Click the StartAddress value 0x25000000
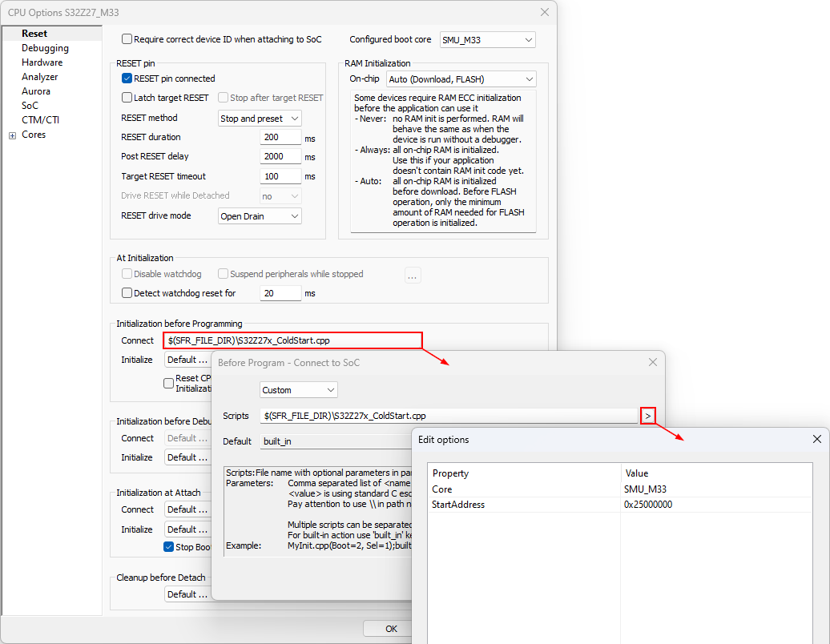830x644 pixels. [x=648, y=505]
